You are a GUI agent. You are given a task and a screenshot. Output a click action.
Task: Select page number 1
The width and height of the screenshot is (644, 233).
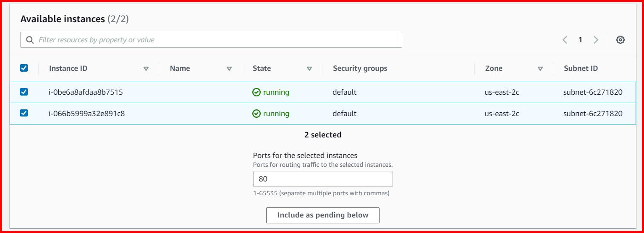580,40
